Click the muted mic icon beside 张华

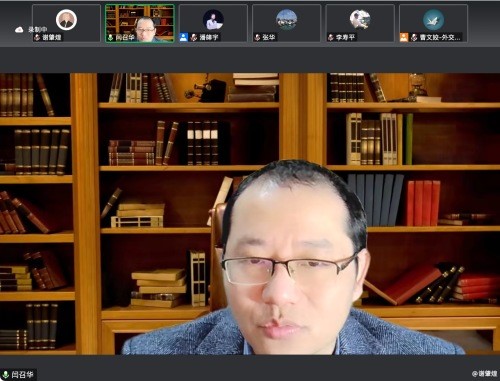(x=257, y=37)
